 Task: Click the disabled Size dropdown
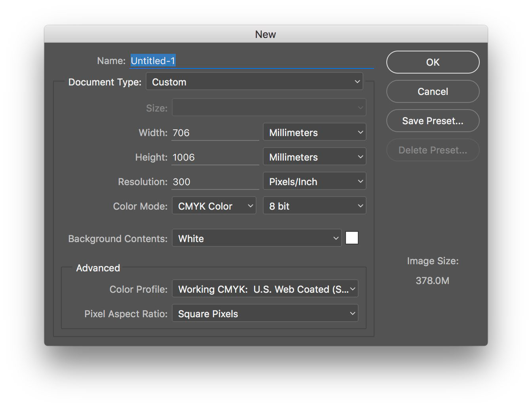(x=269, y=108)
